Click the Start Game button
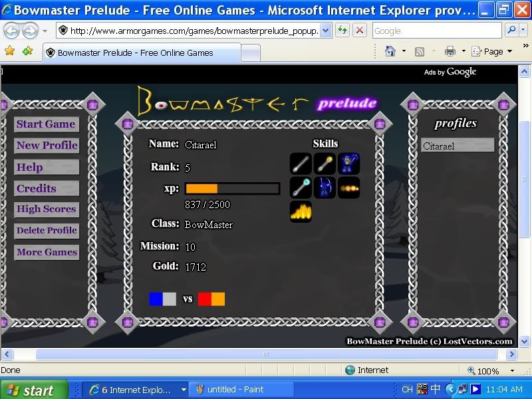Image resolution: width=532 pixels, height=399 pixels. (46, 124)
